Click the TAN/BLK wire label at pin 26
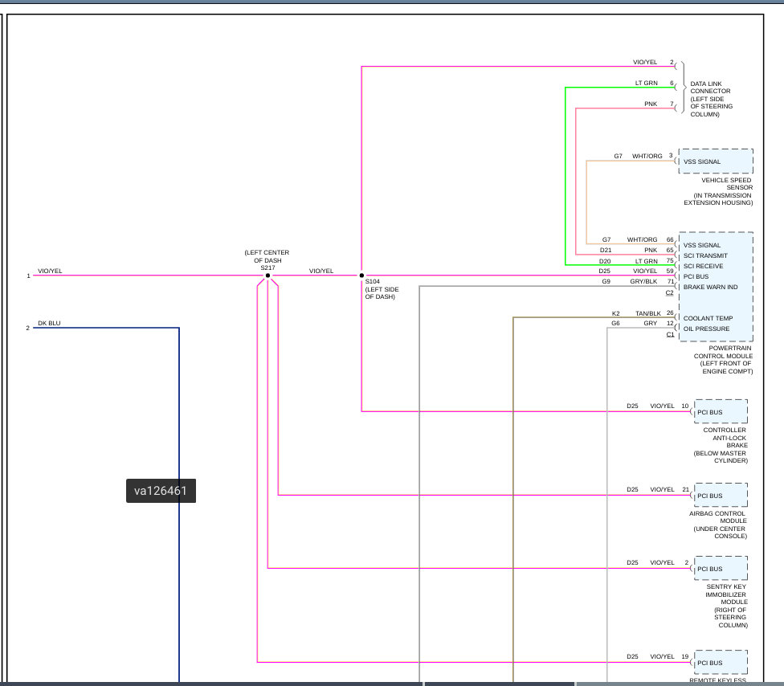 point(648,313)
